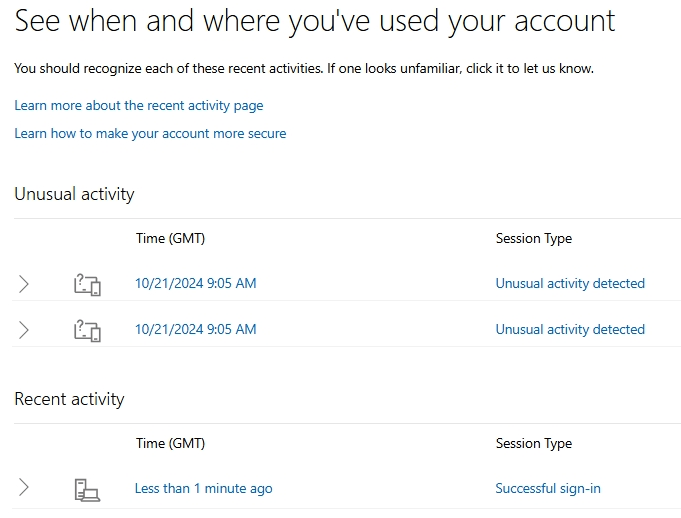Click Less than 1 minute ago link
Viewport: 681px width, 518px height.
tap(204, 488)
